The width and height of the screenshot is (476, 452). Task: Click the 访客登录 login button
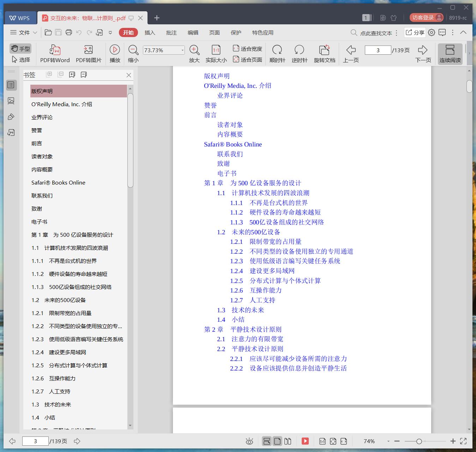[426, 18]
